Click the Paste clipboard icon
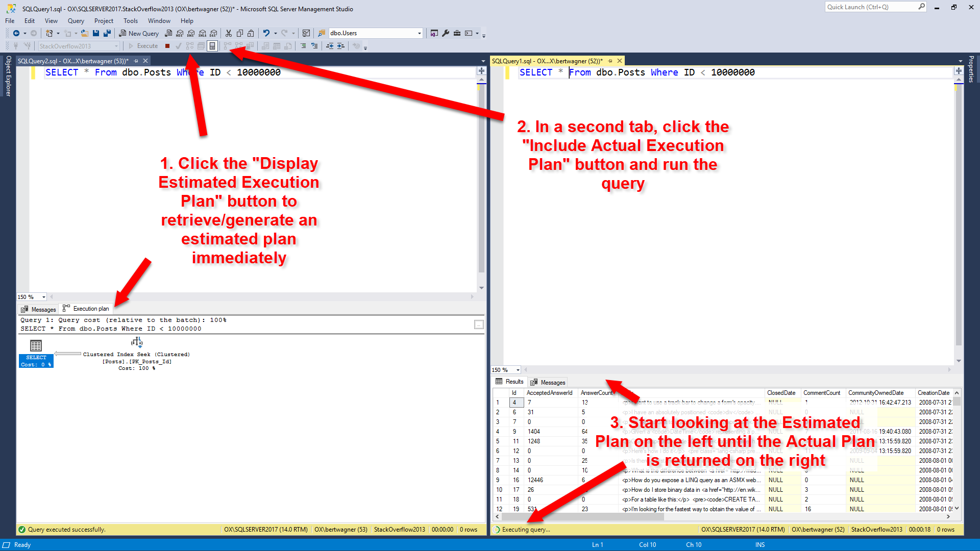This screenshot has width=980, height=551. (251, 33)
